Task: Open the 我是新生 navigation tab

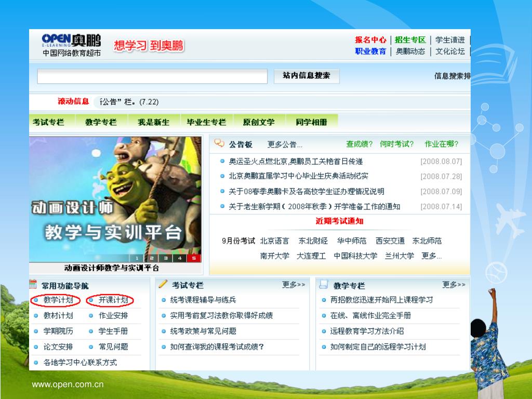Action: [x=153, y=122]
